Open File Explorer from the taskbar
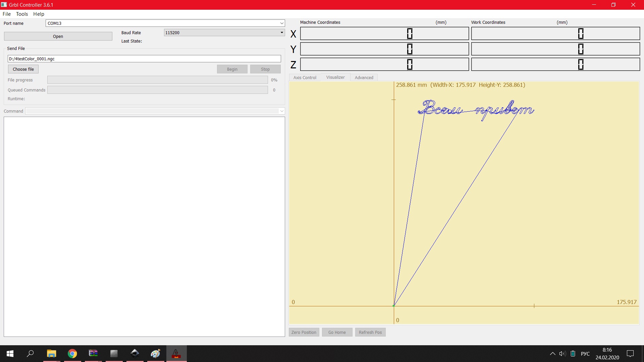The width and height of the screenshot is (644, 362). point(51,353)
